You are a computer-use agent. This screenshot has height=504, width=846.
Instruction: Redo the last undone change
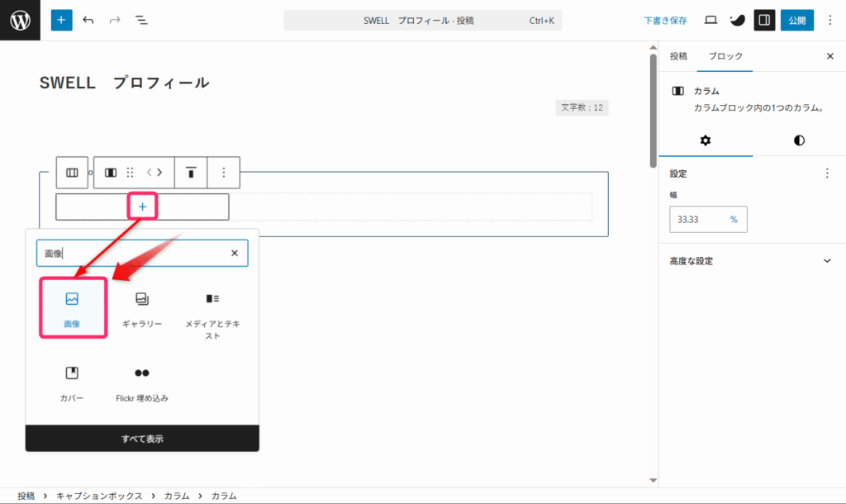pos(114,20)
